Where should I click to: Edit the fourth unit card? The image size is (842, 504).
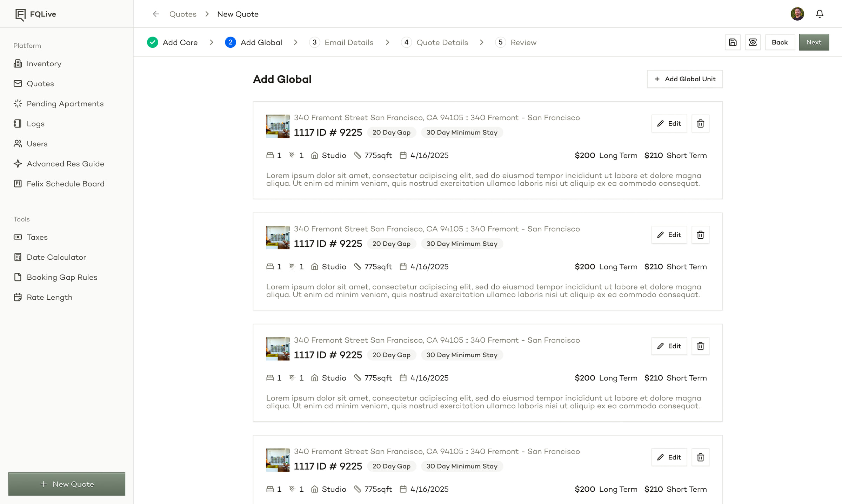669,457
